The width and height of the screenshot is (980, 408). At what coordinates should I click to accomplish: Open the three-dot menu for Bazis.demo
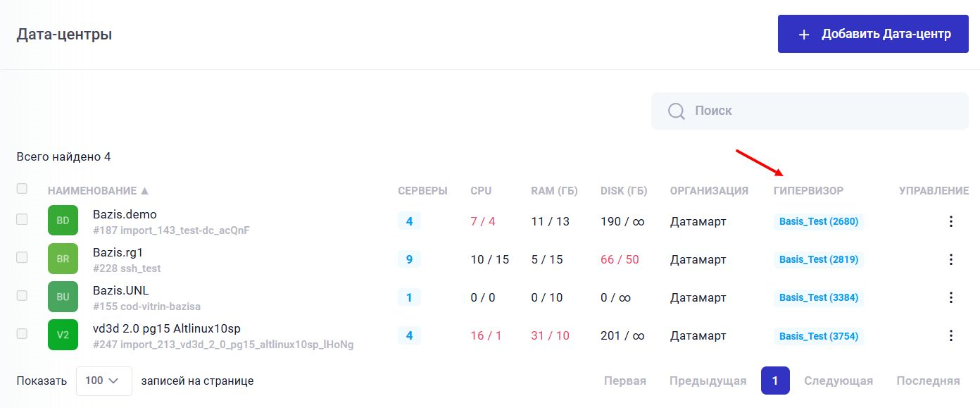pyautogui.click(x=950, y=221)
